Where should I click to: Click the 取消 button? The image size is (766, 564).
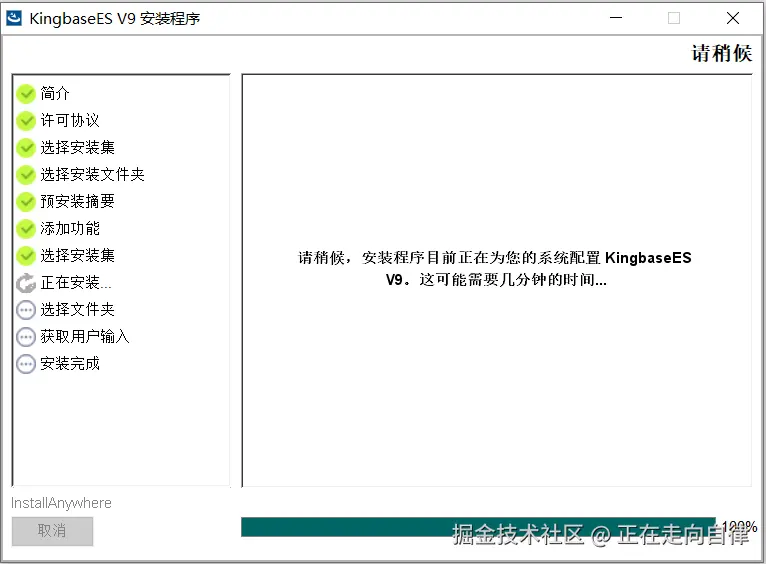[52, 531]
